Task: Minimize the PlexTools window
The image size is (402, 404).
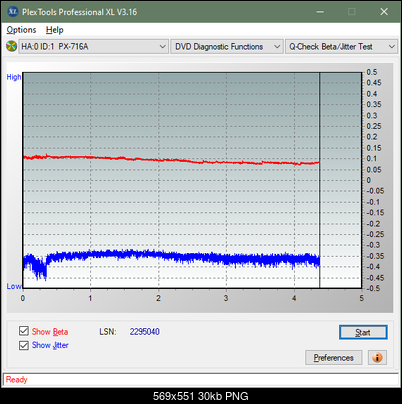Action: [320, 12]
